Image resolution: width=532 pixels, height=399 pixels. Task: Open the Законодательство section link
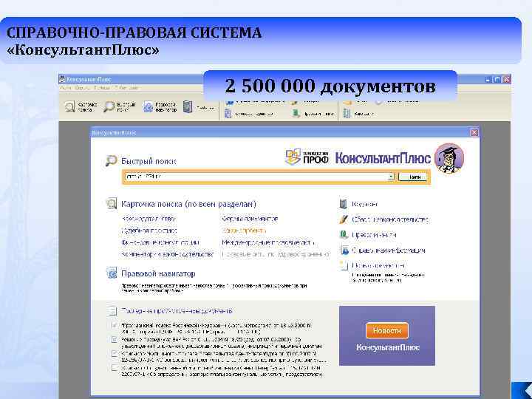click(x=149, y=219)
